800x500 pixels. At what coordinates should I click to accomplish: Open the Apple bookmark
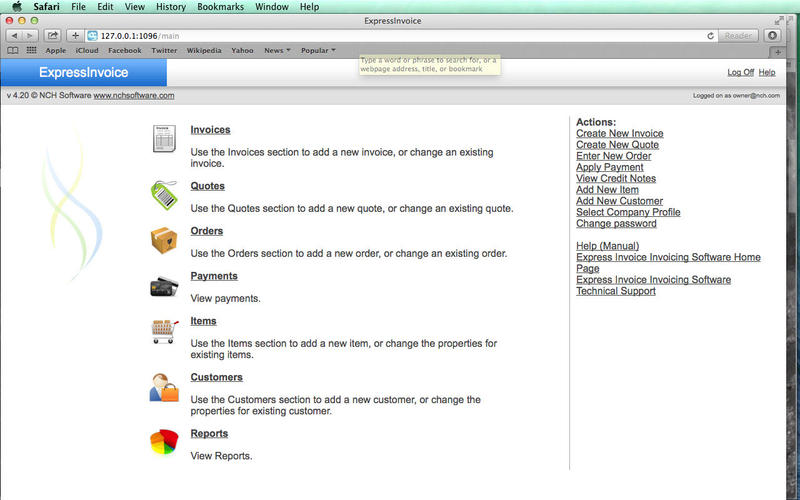click(56, 51)
